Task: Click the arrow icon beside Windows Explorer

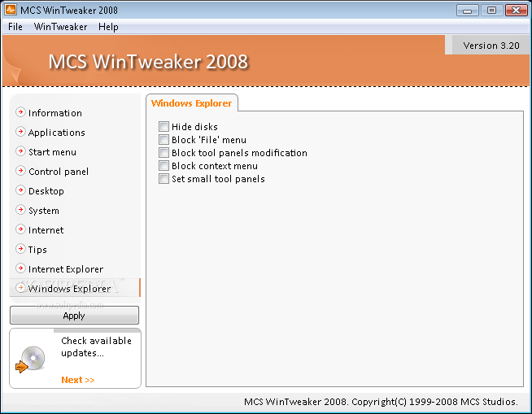Action: 20,288
